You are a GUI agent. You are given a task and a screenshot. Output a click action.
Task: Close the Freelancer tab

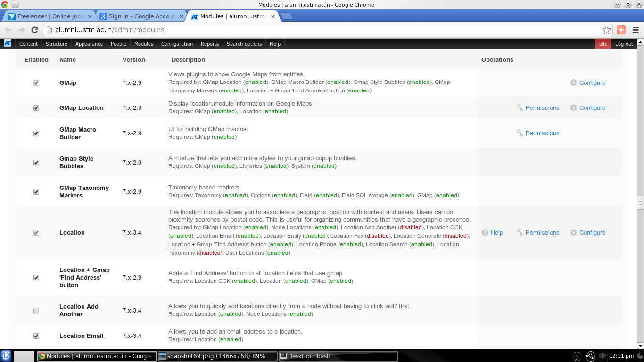(90, 16)
